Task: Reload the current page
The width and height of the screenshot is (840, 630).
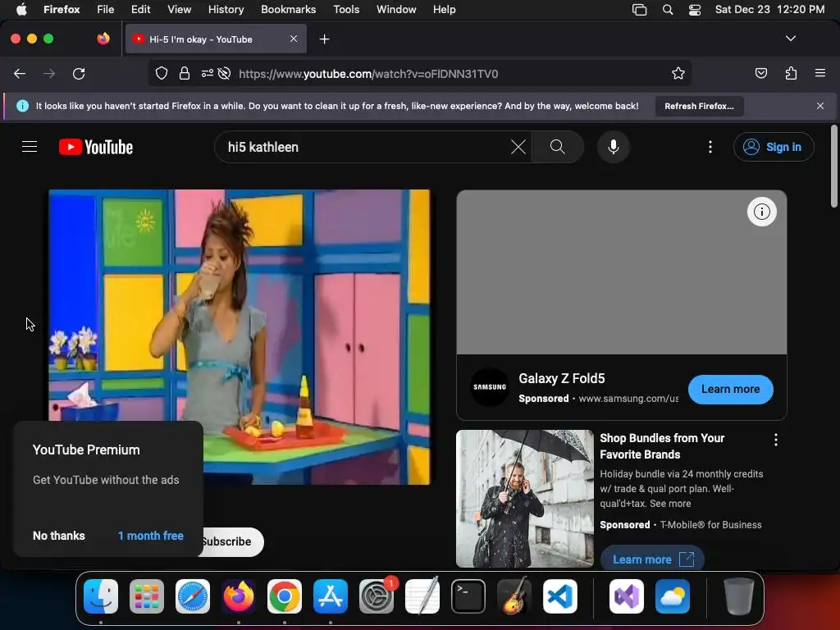Action: click(x=79, y=74)
